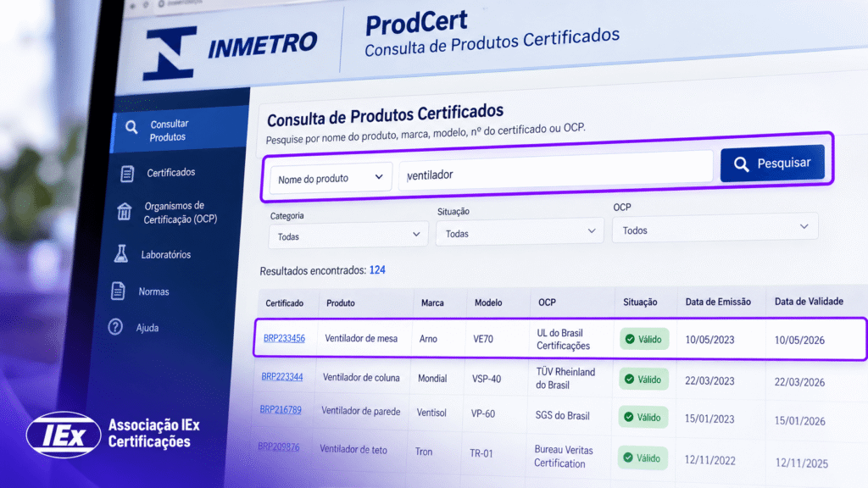Click the emission date 15/01/2023
This screenshot has width=868, height=488.
(709, 419)
